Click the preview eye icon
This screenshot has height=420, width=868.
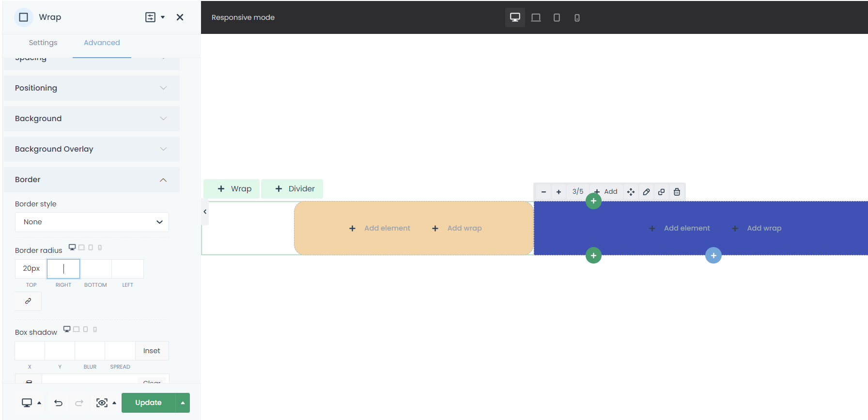tap(102, 403)
